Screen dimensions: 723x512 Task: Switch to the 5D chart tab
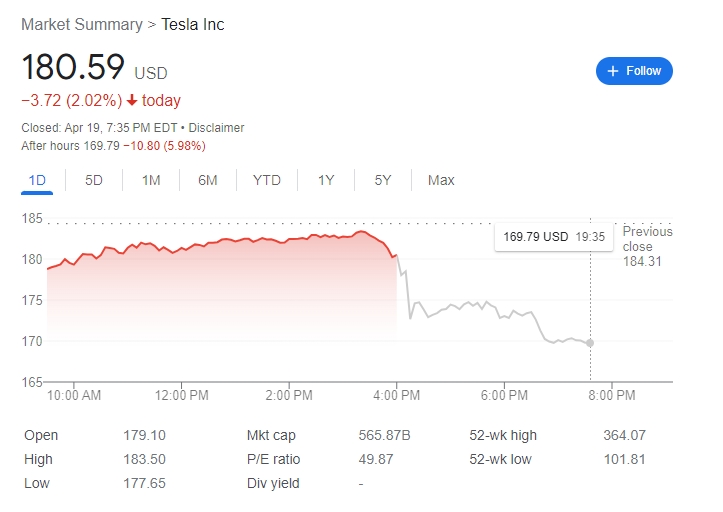pos(94,180)
